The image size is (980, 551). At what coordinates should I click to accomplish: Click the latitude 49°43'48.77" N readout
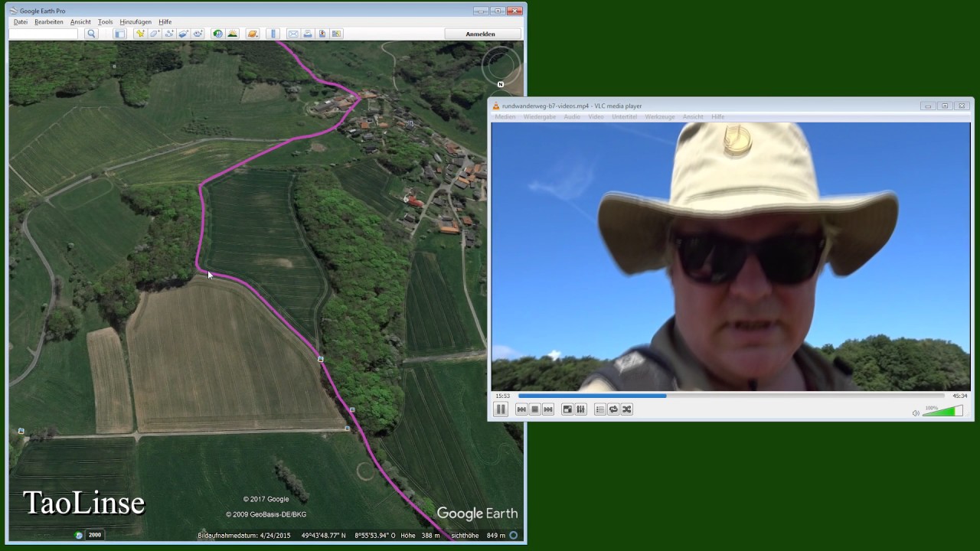point(323,536)
